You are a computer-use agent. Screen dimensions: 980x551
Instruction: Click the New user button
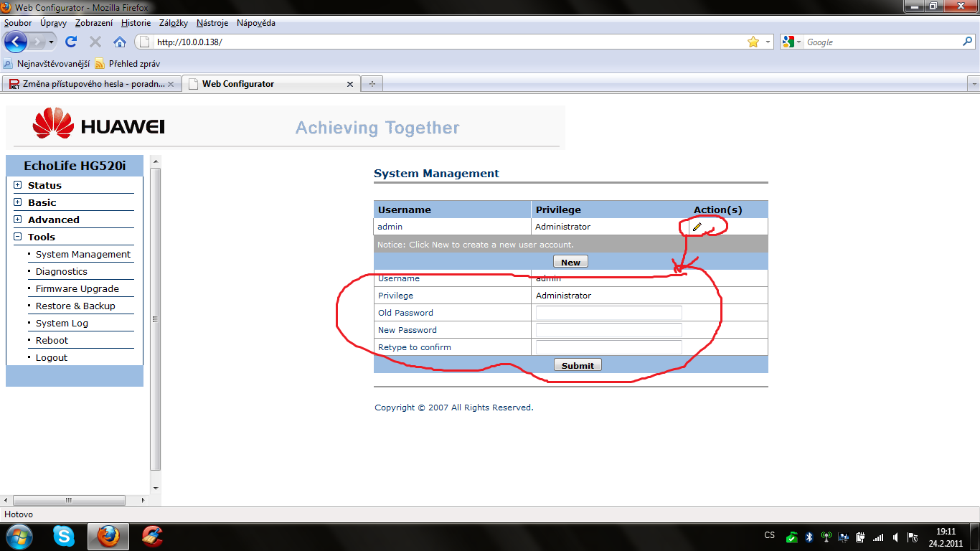pos(570,262)
